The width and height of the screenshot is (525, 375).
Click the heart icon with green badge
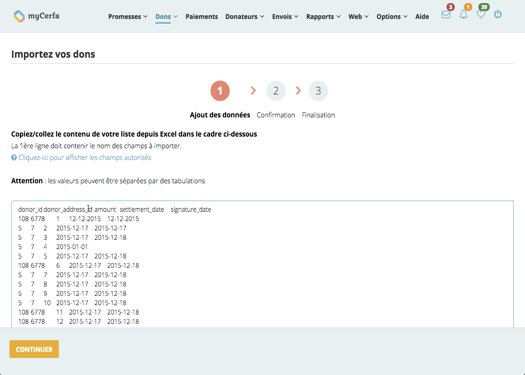(x=481, y=14)
